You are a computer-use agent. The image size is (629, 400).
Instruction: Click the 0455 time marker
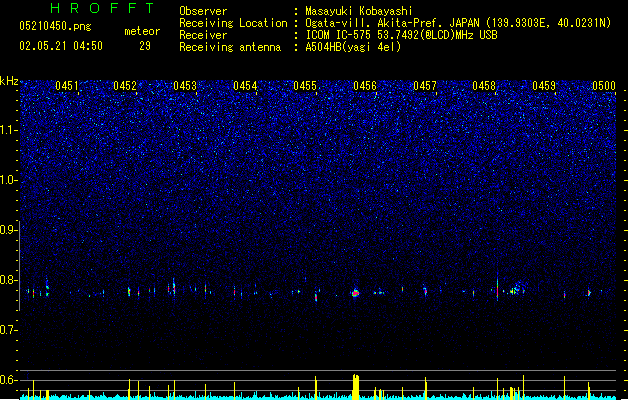click(305, 86)
